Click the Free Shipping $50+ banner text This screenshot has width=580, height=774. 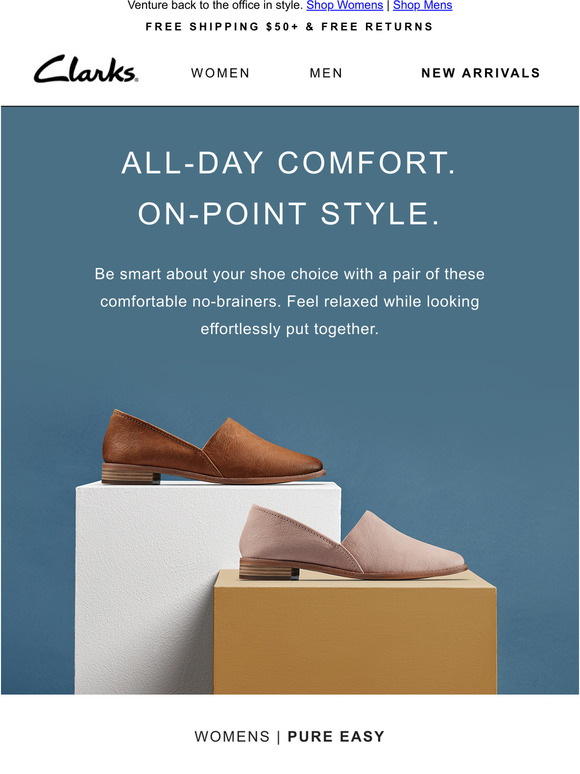point(289,27)
